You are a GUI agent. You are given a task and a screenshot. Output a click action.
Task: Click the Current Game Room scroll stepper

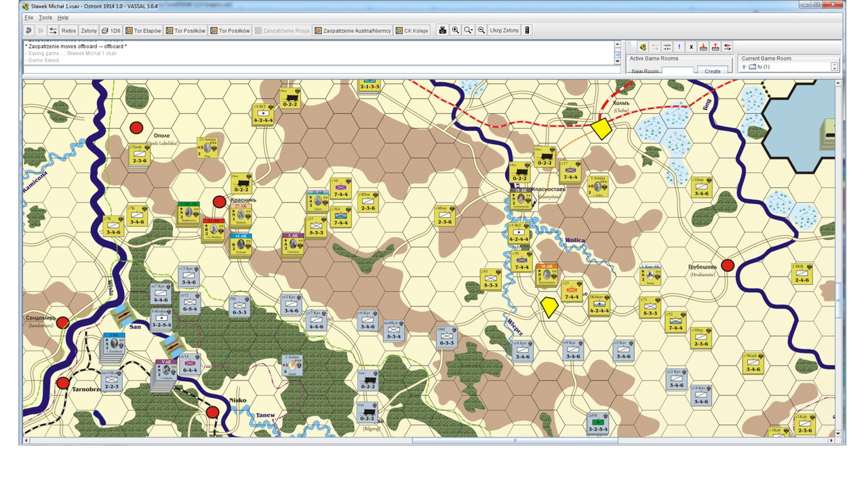point(835,67)
